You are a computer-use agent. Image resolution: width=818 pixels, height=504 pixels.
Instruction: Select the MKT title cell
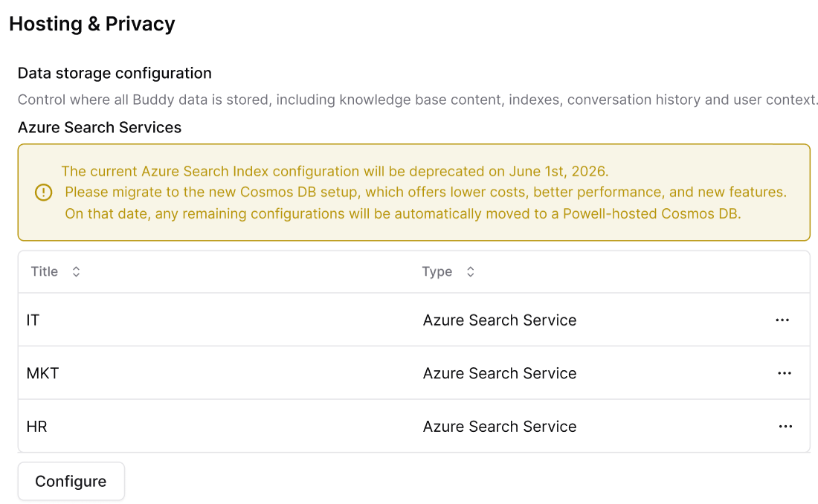43,373
